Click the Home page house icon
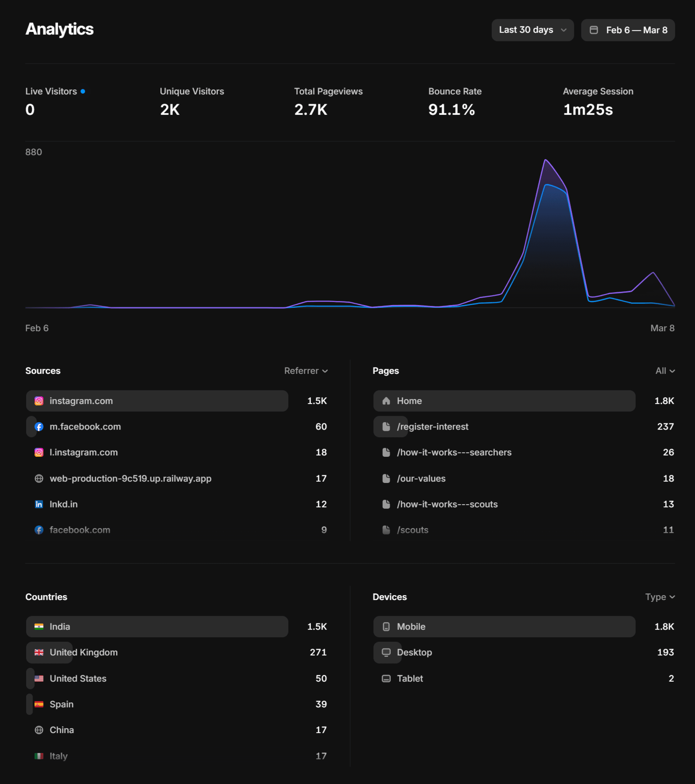The height and width of the screenshot is (784, 695). 386,401
